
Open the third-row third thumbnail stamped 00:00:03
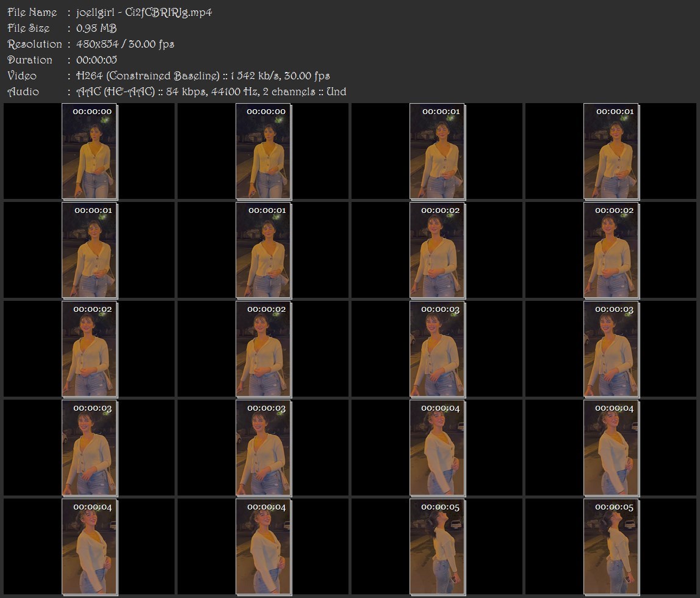coord(438,349)
